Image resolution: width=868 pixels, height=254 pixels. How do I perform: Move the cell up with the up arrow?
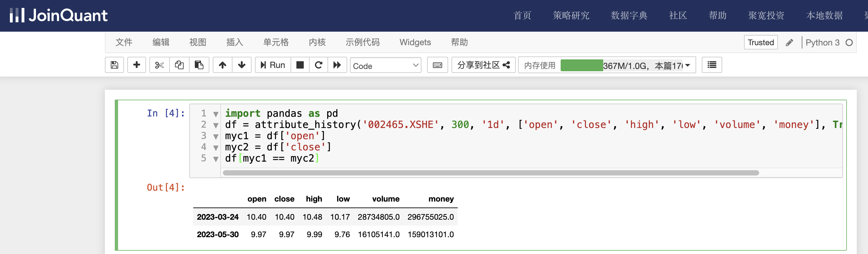[222, 65]
